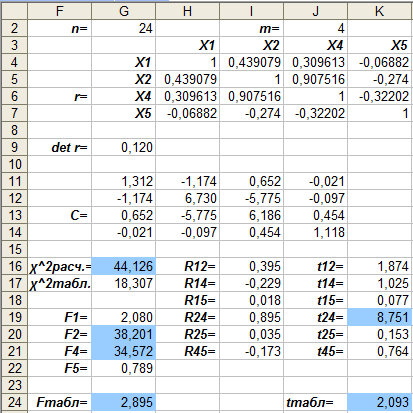This screenshot has width=413, height=413.
Task: Select X4 column header in row 3
Action: [x=315, y=45]
